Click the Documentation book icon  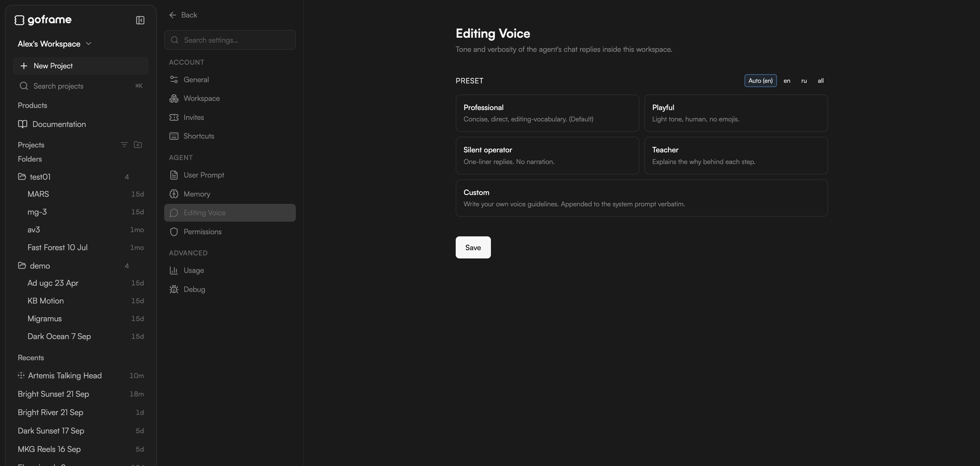(22, 124)
